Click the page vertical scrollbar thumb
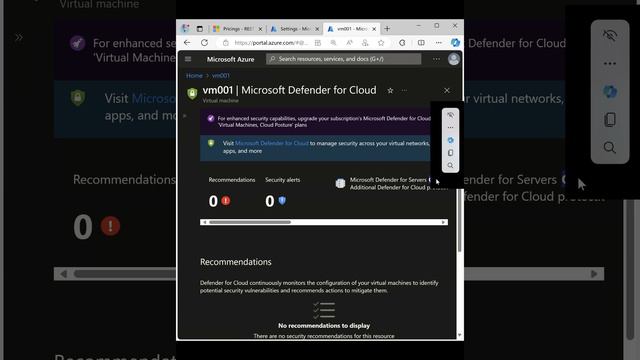This screenshot has width=640, height=360. click(460, 220)
